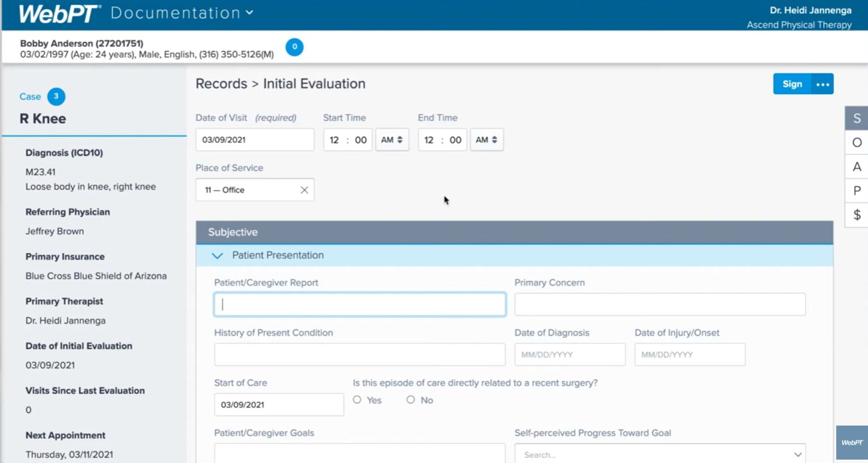Click the WebPT logo in header
Viewport: 868px width, 463px height.
60,14
